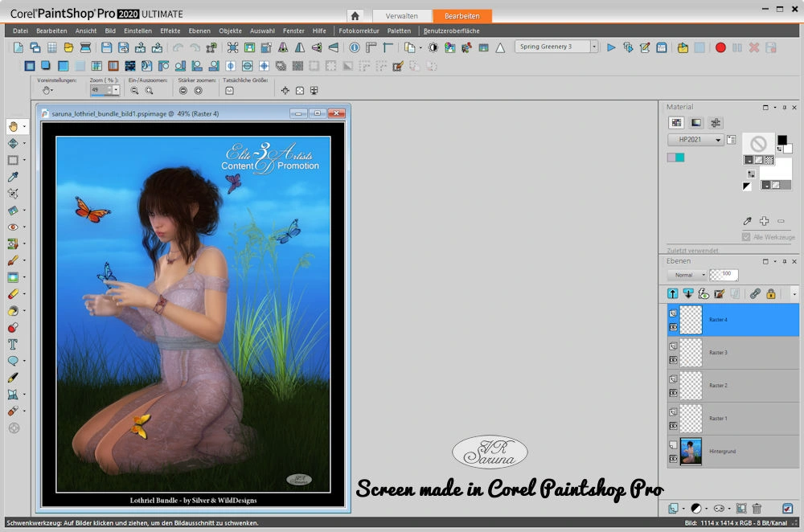Click the lock transparency padlock icon
804x532 pixels.
(771, 294)
